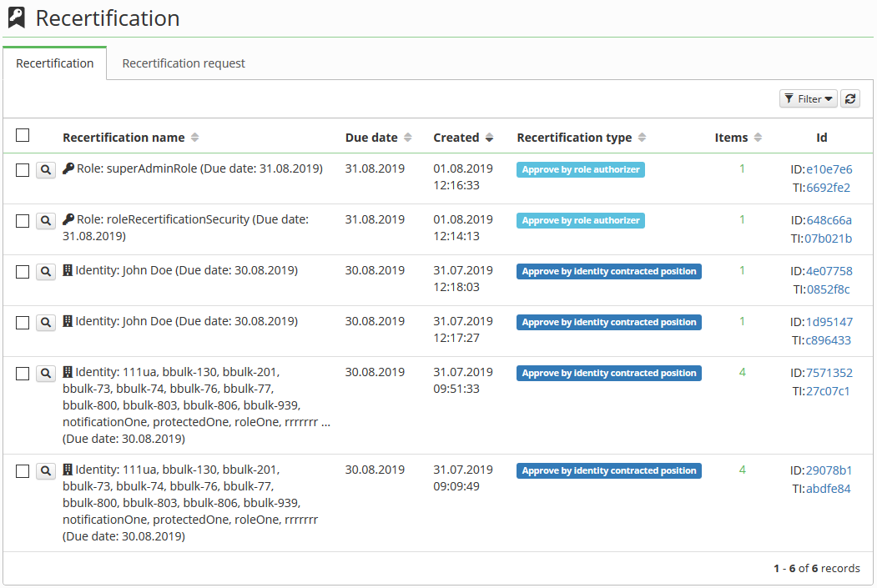
Task: Click items count 1 in superAdminRole row
Action: 742,168
